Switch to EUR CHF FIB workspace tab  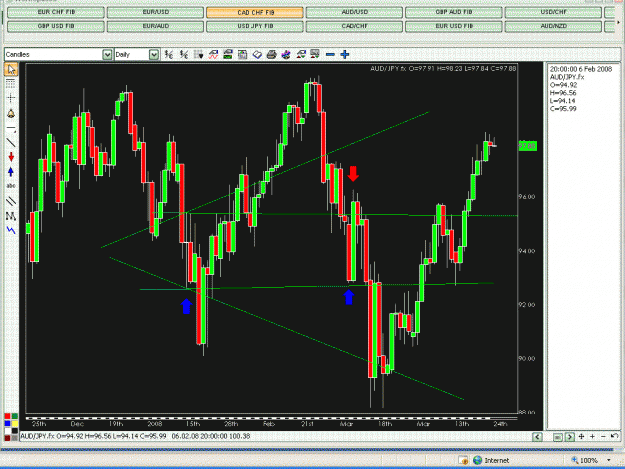tap(56, 12)
